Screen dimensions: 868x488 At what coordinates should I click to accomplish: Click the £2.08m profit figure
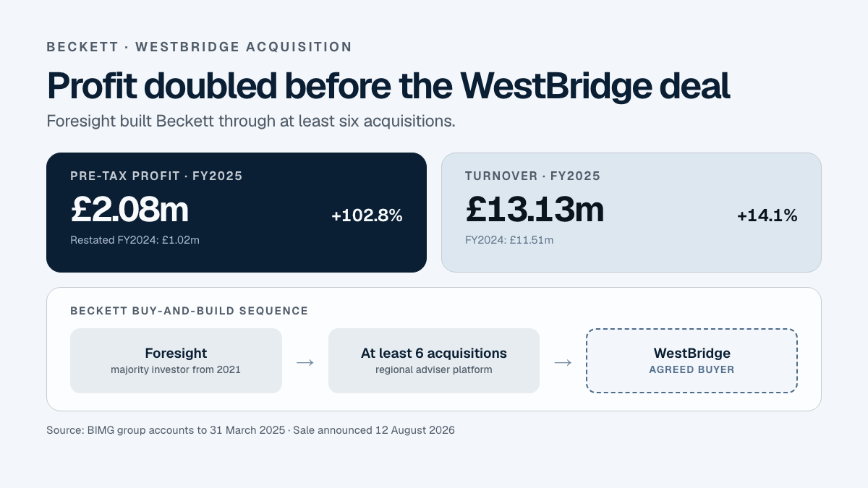[x=129, y=210]
